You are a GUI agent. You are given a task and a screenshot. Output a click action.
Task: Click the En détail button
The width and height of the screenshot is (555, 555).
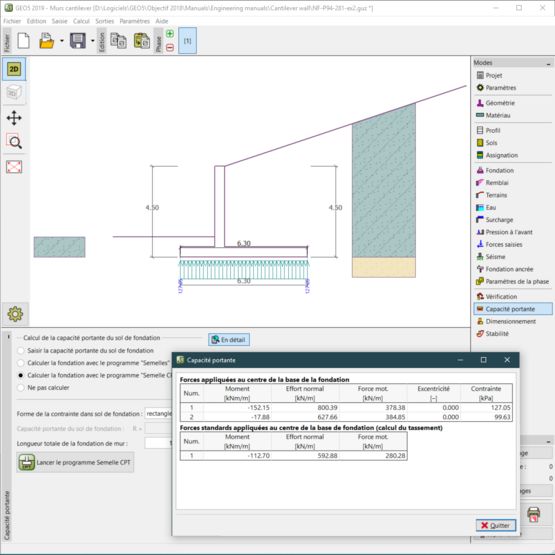229,340
